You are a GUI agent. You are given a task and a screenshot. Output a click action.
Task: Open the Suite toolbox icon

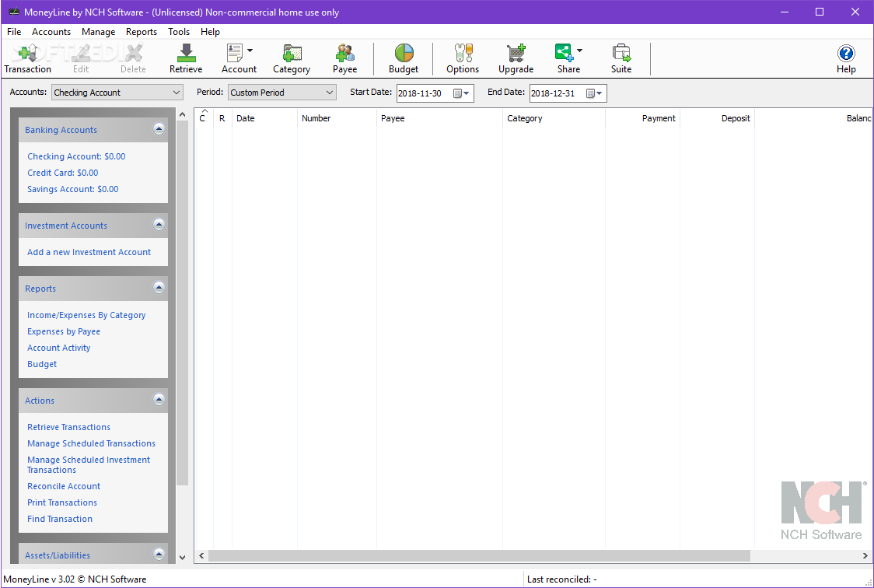point(621,54)
